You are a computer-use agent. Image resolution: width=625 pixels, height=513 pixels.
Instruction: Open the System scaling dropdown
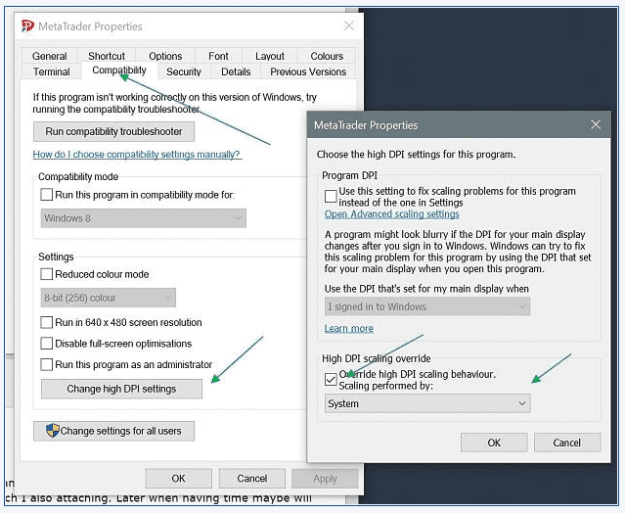point(427,403)
